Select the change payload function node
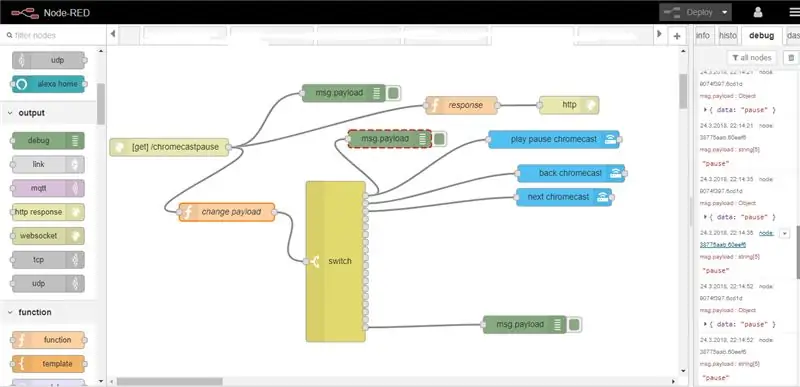 coord(227,212)
